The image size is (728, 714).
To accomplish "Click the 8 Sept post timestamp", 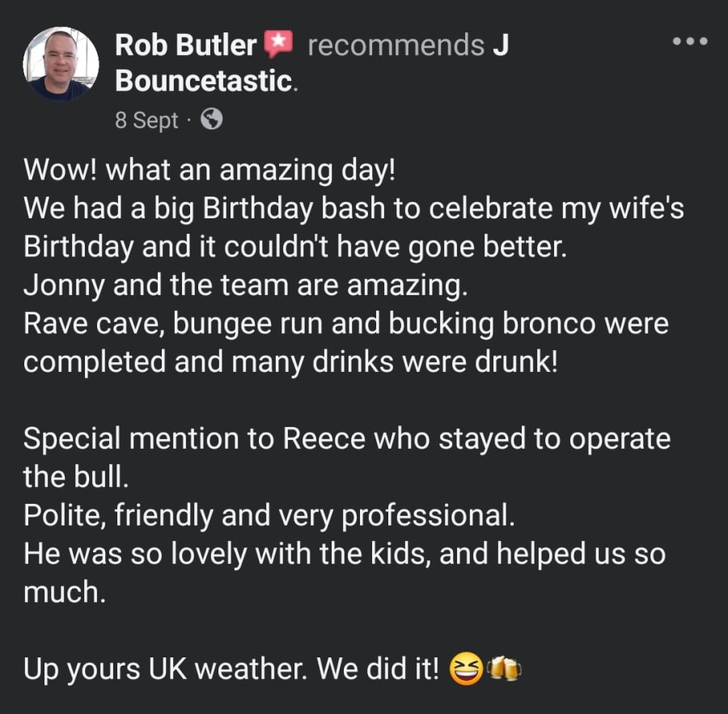I will point(146,120).
